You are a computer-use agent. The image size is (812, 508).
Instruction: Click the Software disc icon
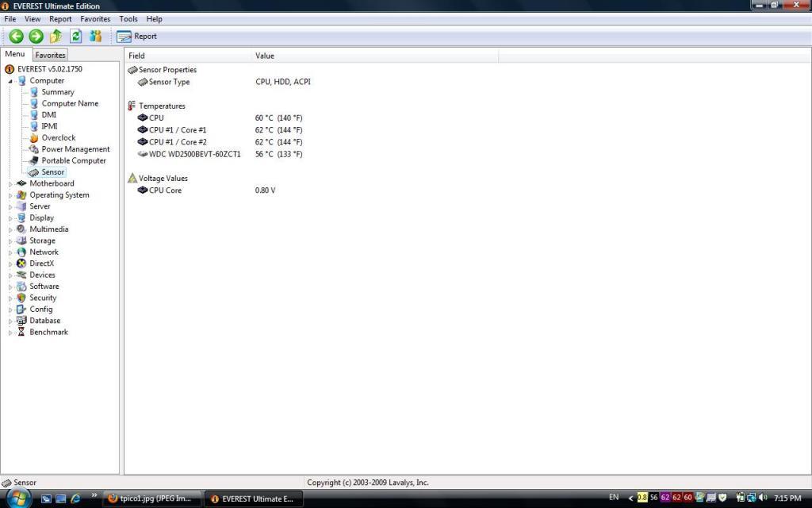(x=21, y=286)
